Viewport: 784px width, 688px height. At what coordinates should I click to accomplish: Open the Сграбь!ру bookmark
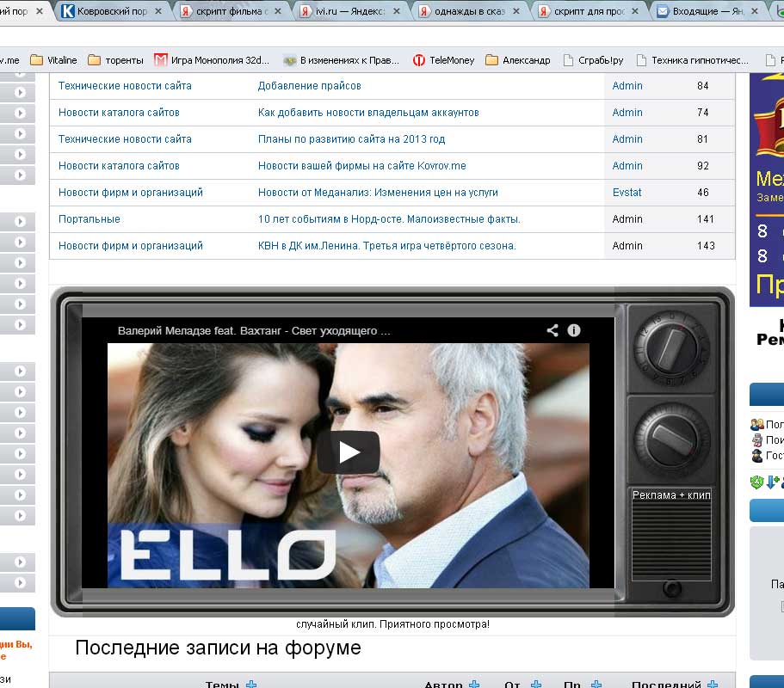tap(594, 60)
